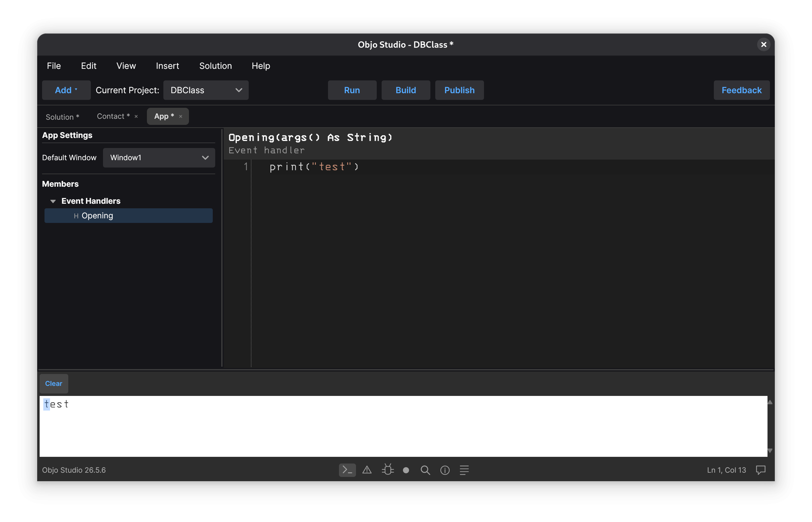Click the Build button

coord(406,90)
